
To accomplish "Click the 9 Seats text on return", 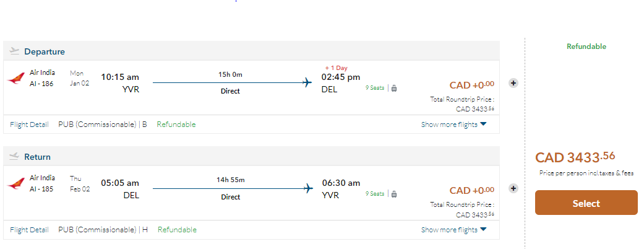I will pos(375,193).
